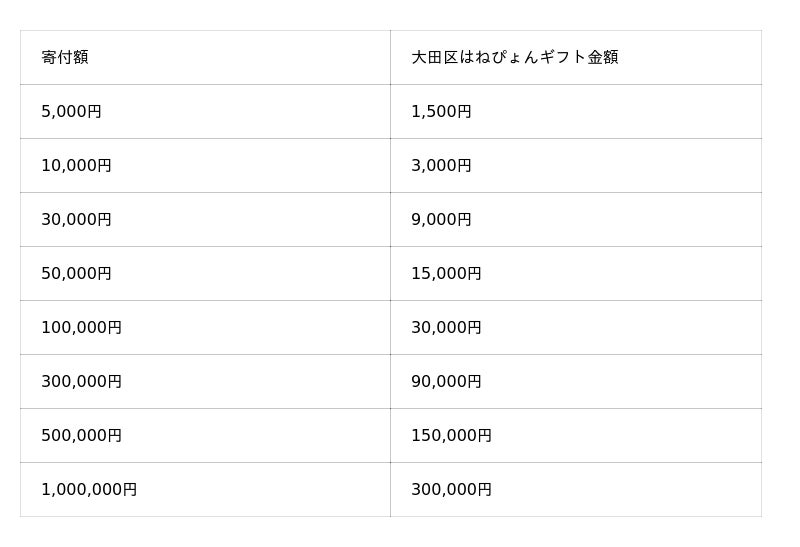800x547 pixels.
Task: Select the 1,500円 gift amount cell
Action: coord(441,112)
